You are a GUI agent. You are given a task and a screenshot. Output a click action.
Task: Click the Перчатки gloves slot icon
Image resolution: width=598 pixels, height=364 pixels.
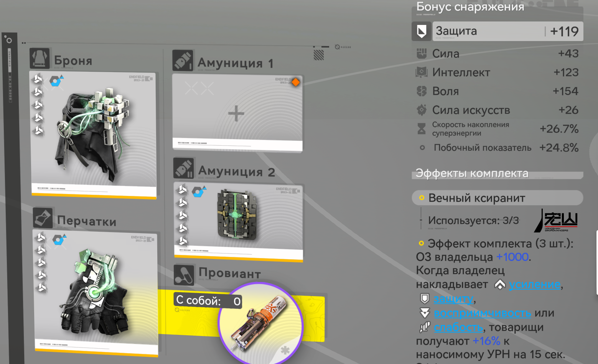(x=43, y=218)
